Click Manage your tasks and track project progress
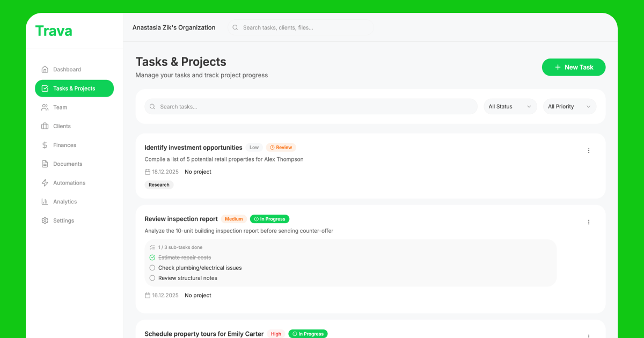Image resolution: width=644 pixels, height=338 pixels. (x=202, y=75)
